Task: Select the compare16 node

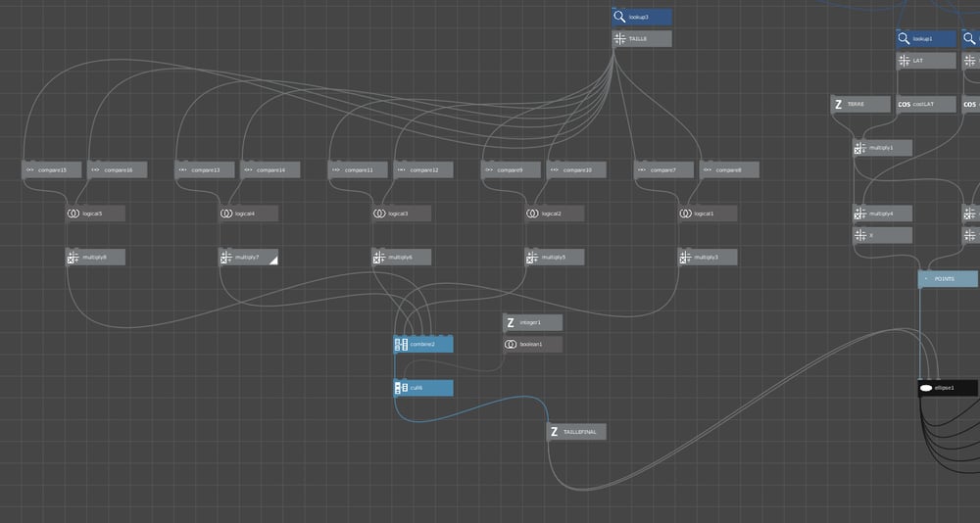Action: [118, 170]
